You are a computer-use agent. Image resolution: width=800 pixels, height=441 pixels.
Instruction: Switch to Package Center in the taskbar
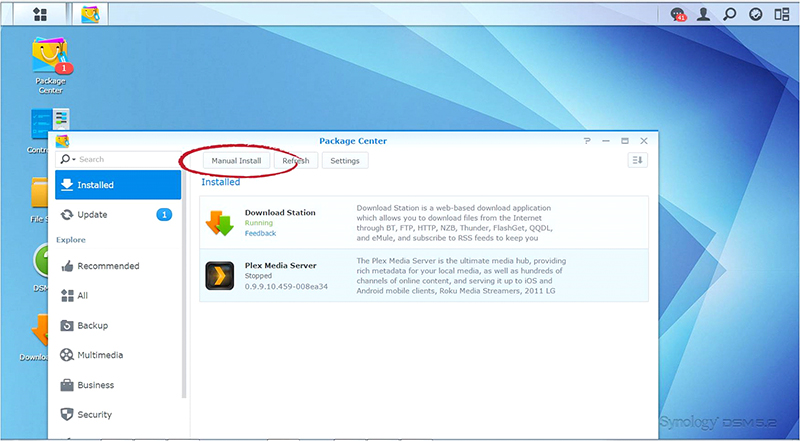pyautogui.click(x=90, y=14)
